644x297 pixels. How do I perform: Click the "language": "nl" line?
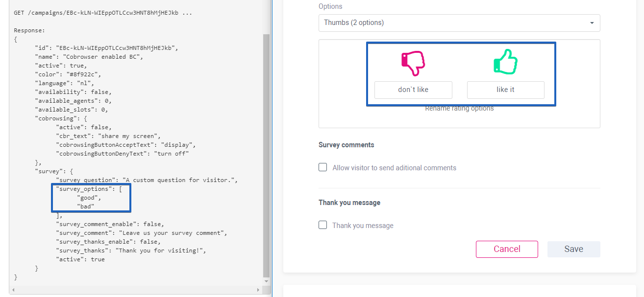[x=64, y=83]
